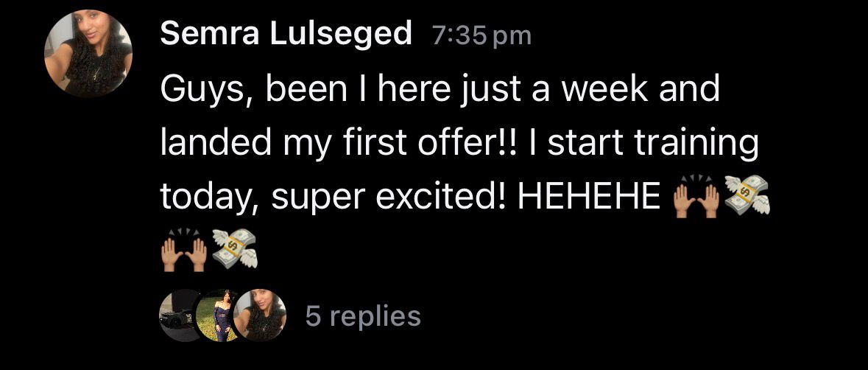Click the "offer!!" word in message
The width and height of the screenshot is (868, 370).
pyautogui.click(x=470, y=142)
